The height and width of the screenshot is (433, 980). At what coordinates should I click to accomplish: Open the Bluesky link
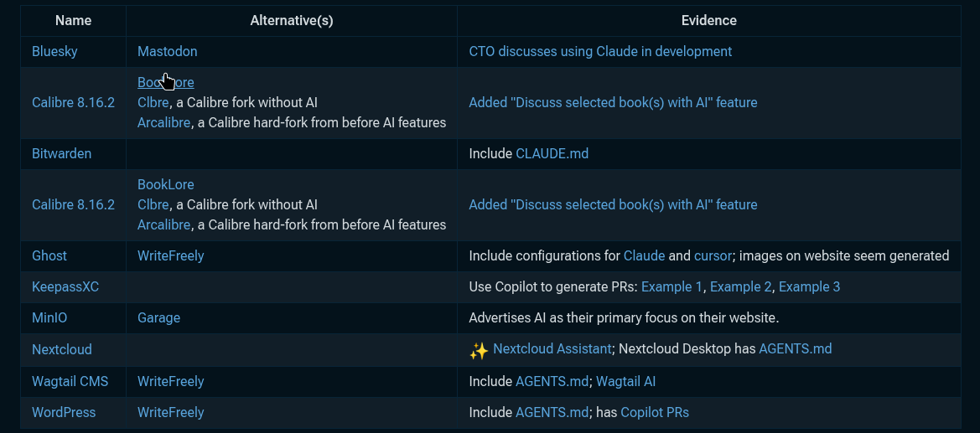click(54, 51)
